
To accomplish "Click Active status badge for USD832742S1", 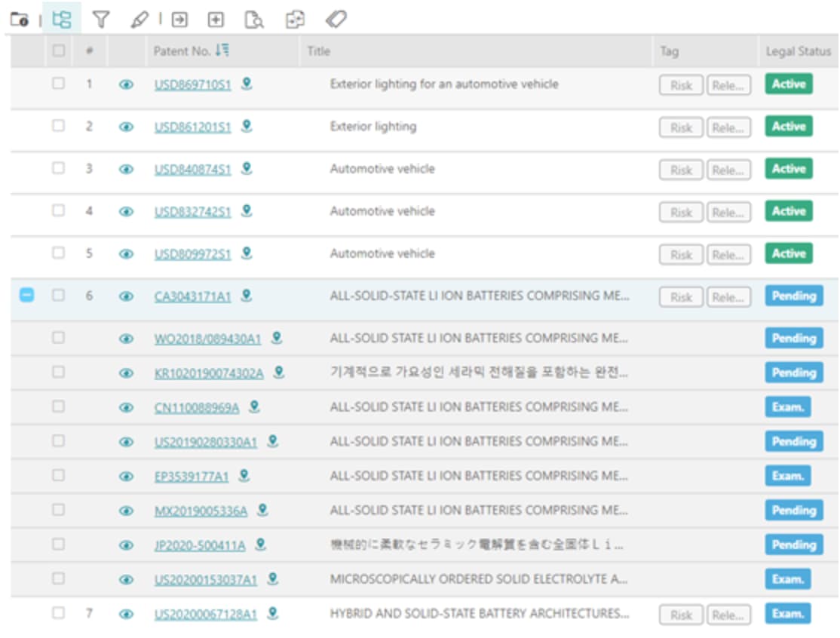I will point(789,211).
